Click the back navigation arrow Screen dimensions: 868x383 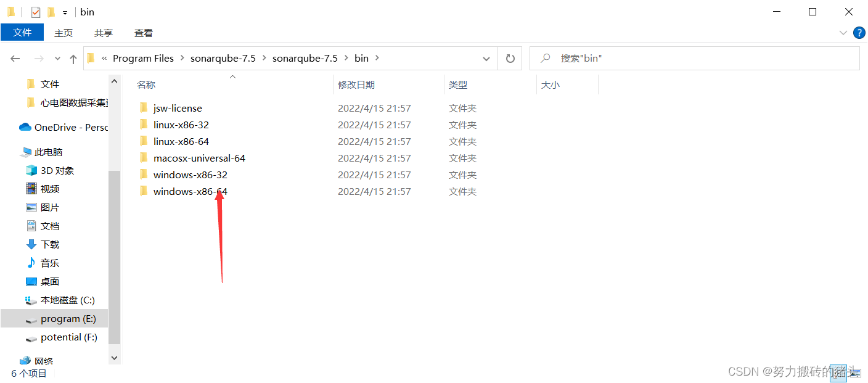(x=15, y=59)
